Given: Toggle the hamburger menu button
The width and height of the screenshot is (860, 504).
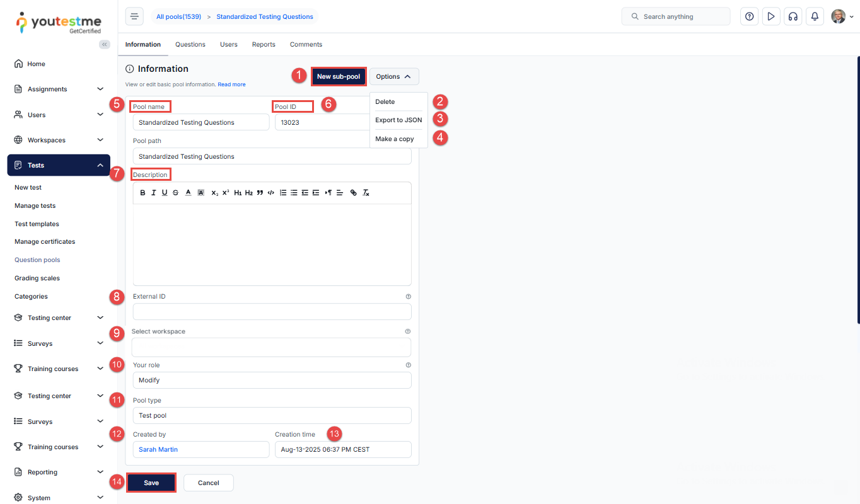Looking at the screenshot, I should 134,16.
